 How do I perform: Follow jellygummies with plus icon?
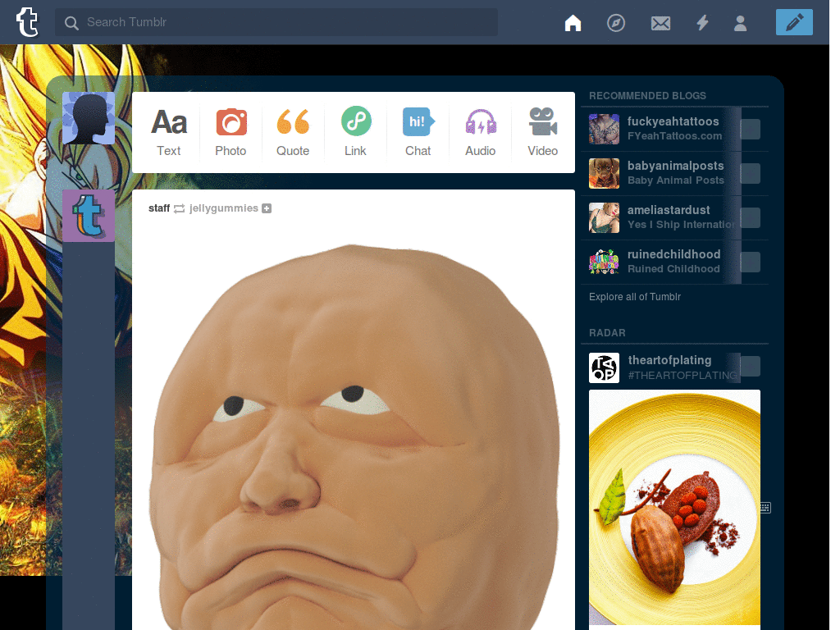[x=267, y=208]
